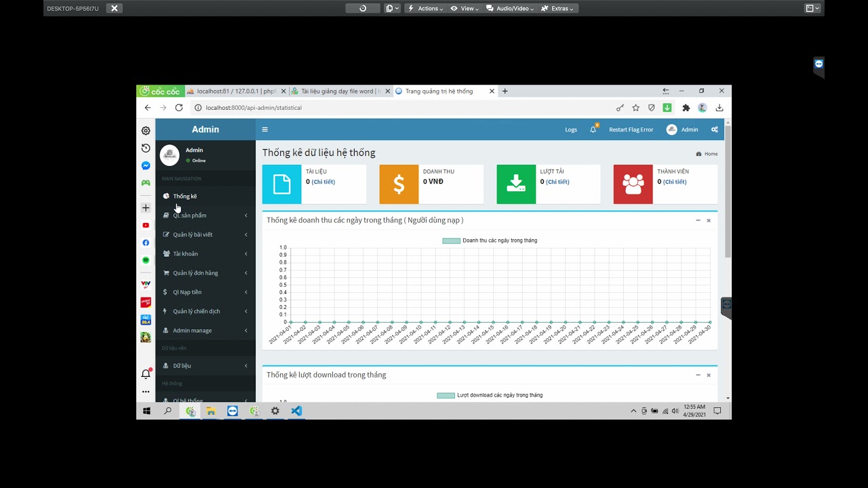Go to the Home breadcrumb link

(x=707, y=154)
